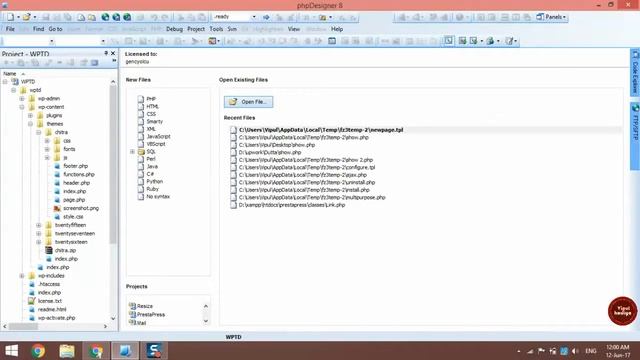Select readme.html in the project tree
This screenshot has width=640, height=360.
(52, 309)
